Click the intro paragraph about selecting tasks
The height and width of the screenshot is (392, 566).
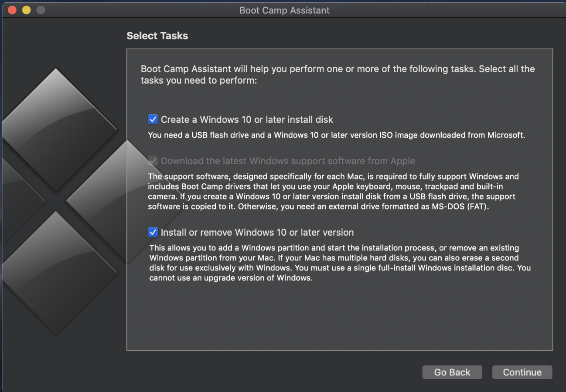(x=338, y=74)
